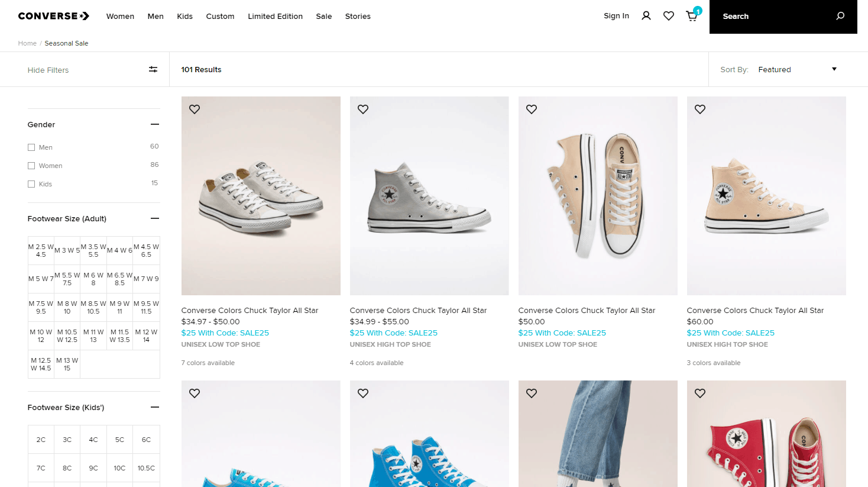Viewport: 868px width, 487px height.
Task: Open the grey high top shoe image
Action: tap(429, 196)
